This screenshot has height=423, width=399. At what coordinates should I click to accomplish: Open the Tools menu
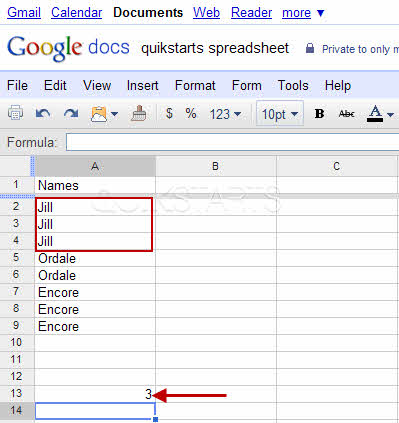[293, 86]
